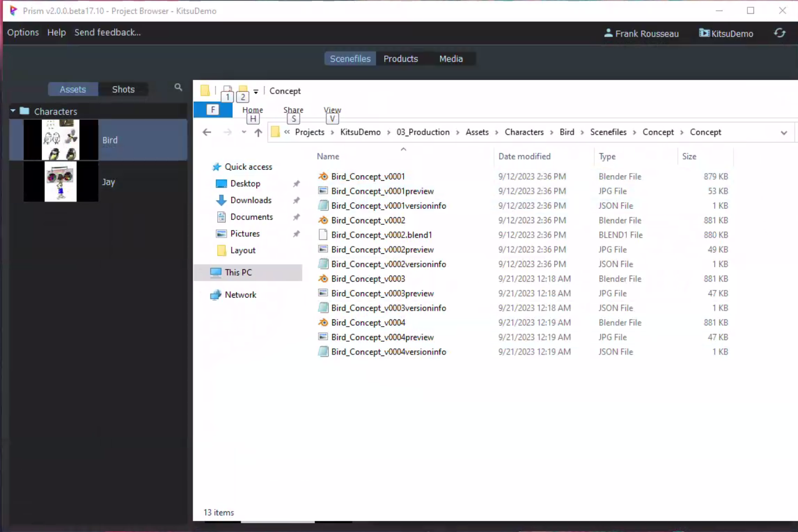
Task: Expand the breadcrumb arrow after Characters
Action: coord(552,132)
